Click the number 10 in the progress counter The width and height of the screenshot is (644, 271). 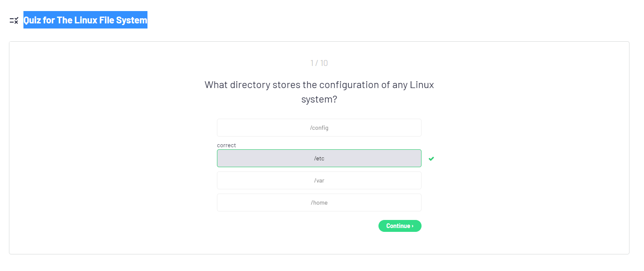click(324, 63)
